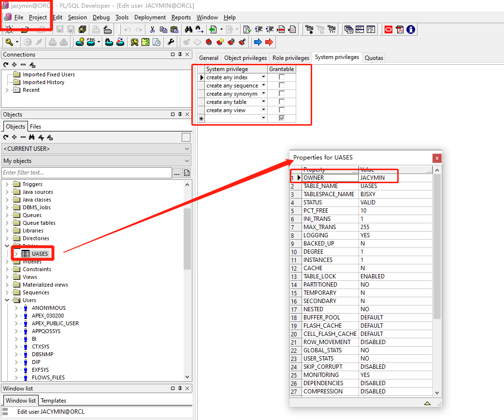Open the Tools menu
Image resolution: width=504 pixels, height=420 pixels.
click(122, 17)
